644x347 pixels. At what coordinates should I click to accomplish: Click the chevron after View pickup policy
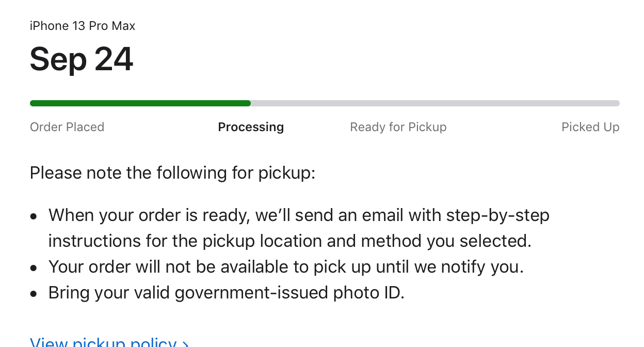coord(186,343)
